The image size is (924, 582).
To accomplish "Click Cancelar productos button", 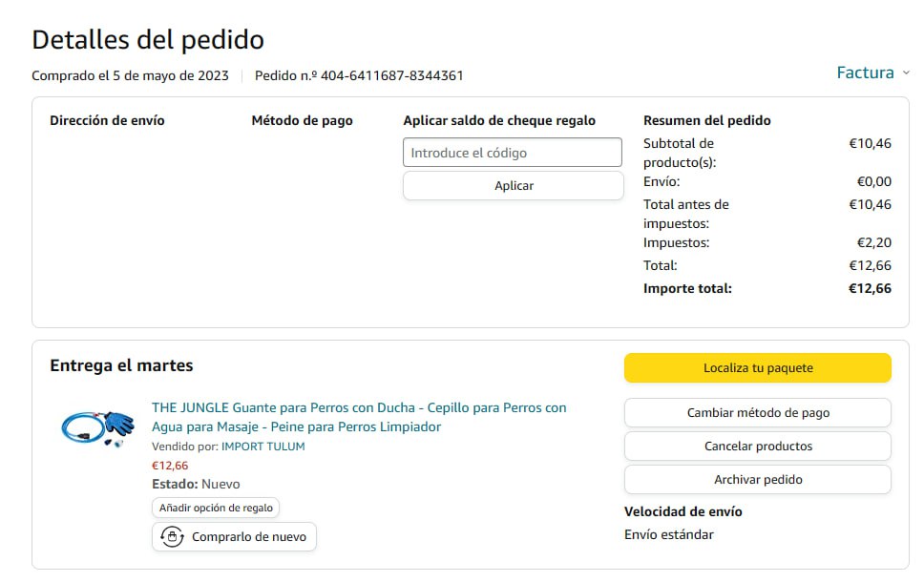I will tap(757, 446).
